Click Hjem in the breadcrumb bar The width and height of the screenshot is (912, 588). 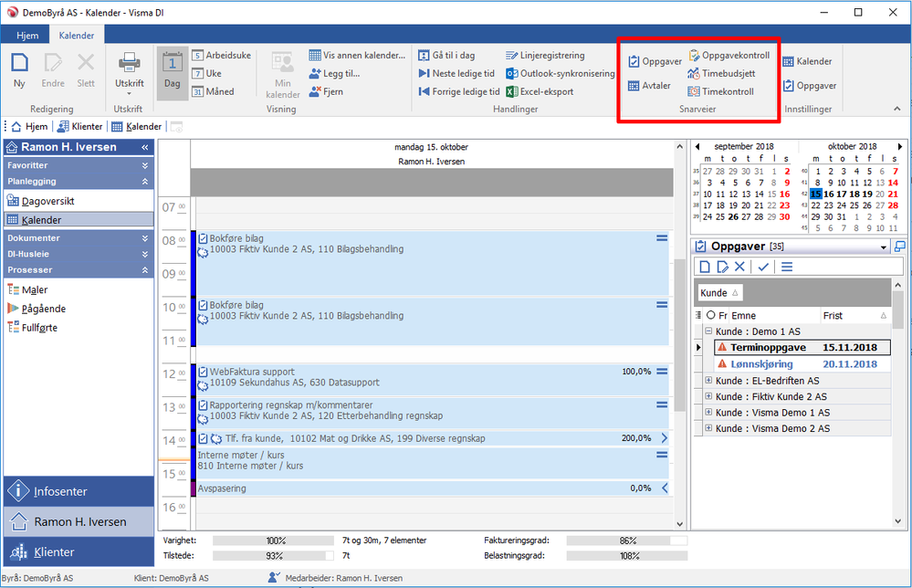(x=29, y=127)
